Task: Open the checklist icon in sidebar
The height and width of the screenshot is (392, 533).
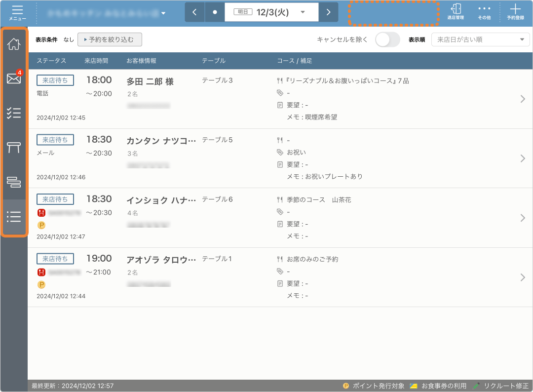Action: (x=14, y=113)
